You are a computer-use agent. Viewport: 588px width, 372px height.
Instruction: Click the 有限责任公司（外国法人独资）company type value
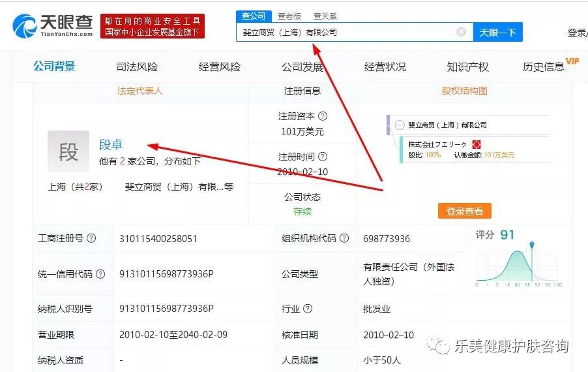pos(409,274)
